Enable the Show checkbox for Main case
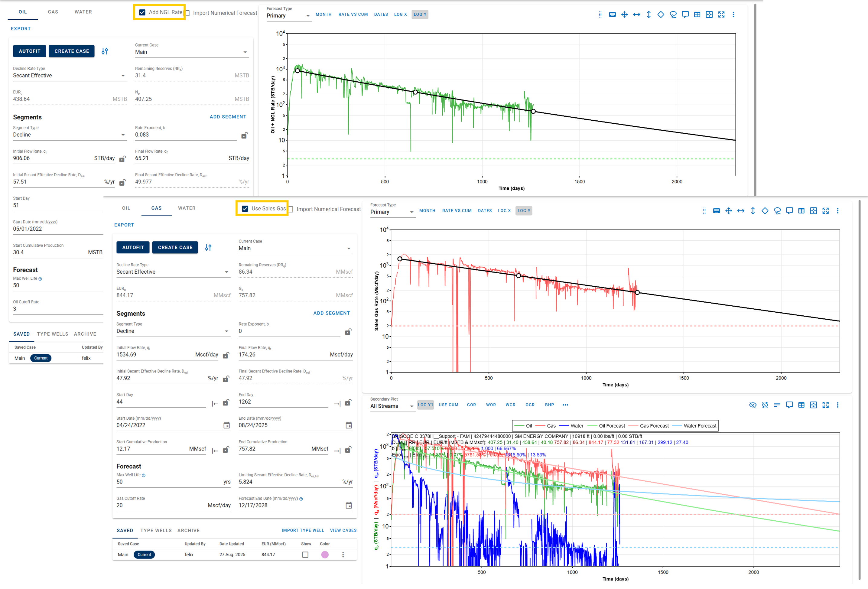Viewport: 868px width, 589px height. (305, 555)
